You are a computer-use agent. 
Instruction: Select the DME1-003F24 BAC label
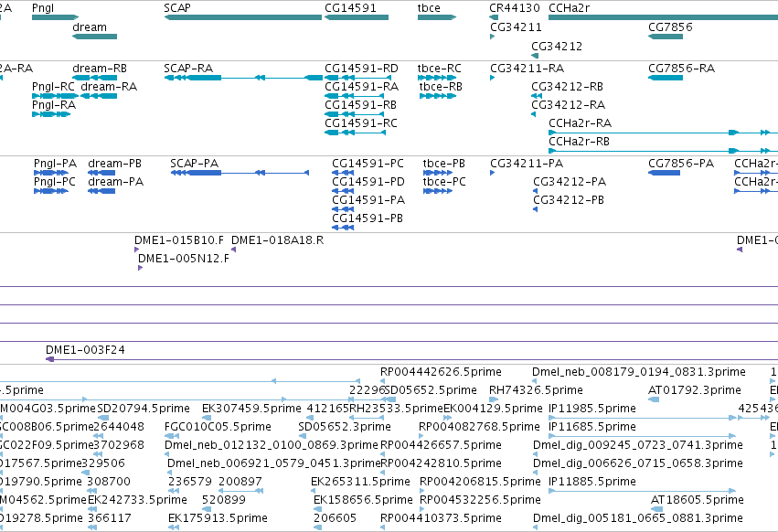[85, 350]
